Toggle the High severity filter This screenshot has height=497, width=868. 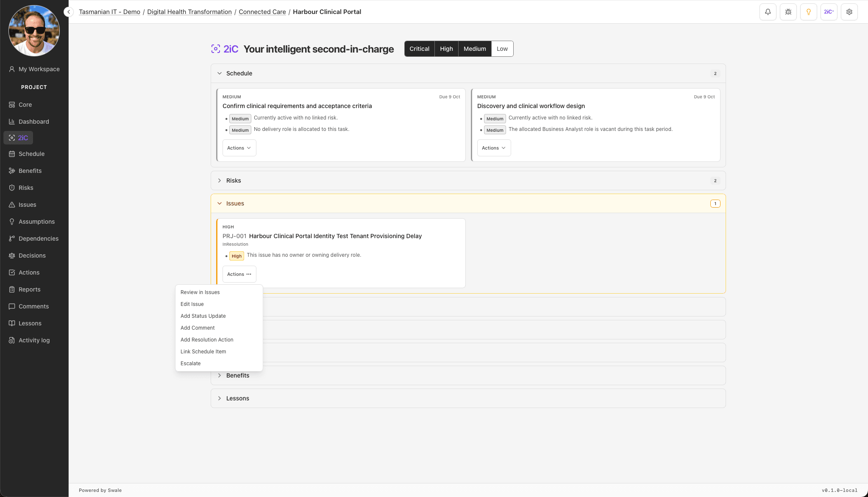(446, 49)
